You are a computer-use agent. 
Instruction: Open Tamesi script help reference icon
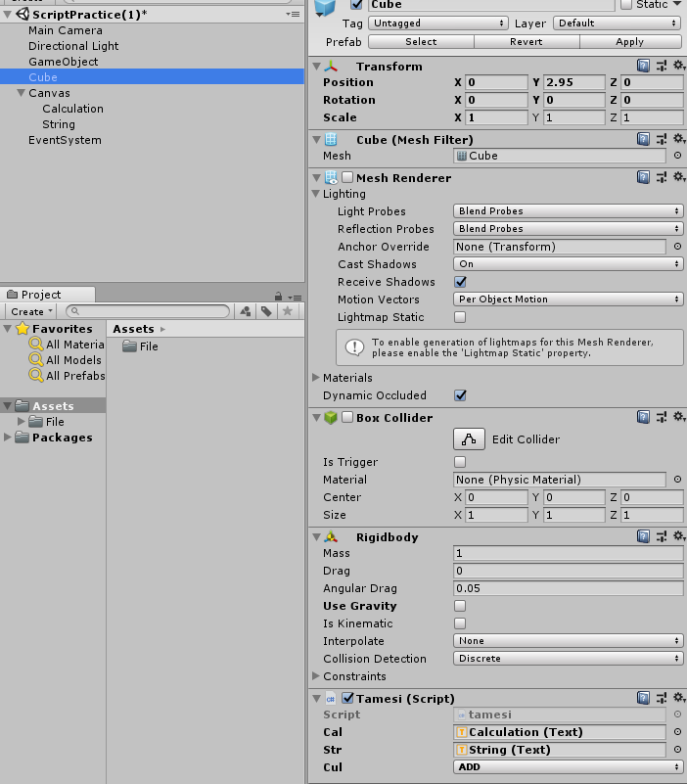(643, 698)
